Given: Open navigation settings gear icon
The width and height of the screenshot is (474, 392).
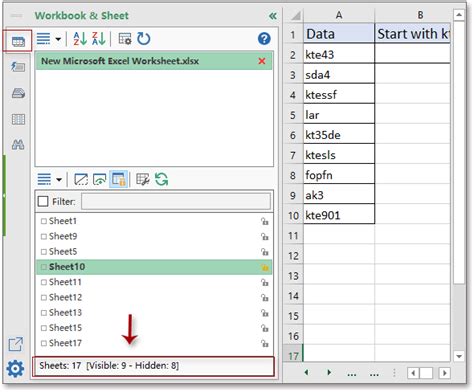Looking at the screenshot, I should click(15, 369).
